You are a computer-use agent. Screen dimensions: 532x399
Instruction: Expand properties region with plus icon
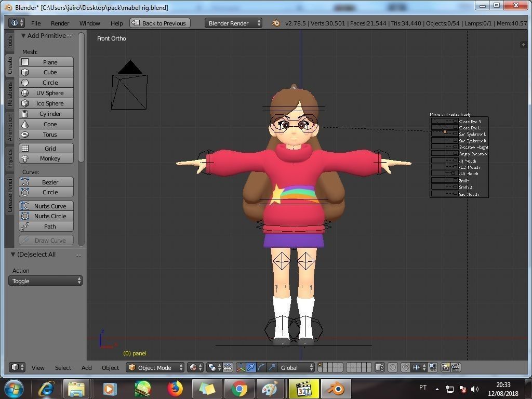[524, 45]
